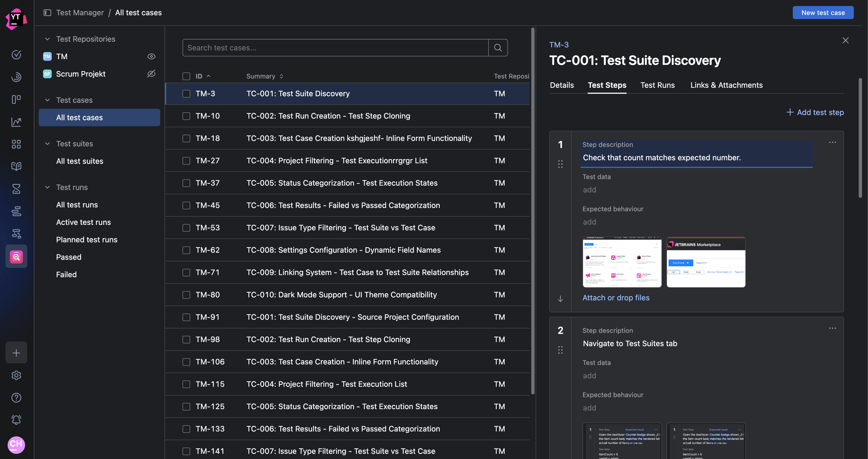Click step 2 drag handle dots

pos(560,350)
